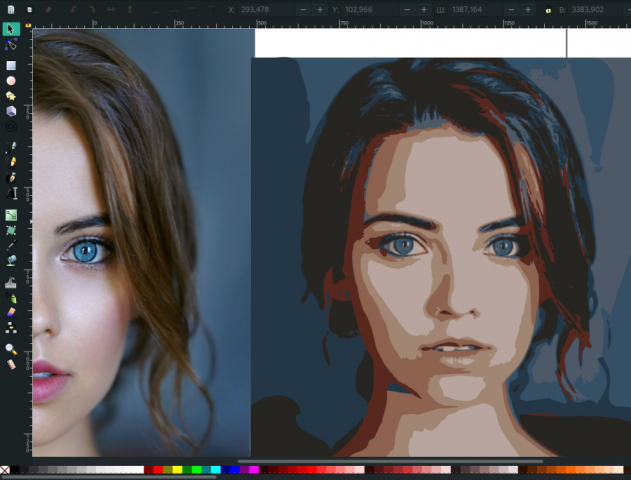Activate the Zoom magnifier tool
This screenshot has width=631, height=480.
(x=11, y=349)
